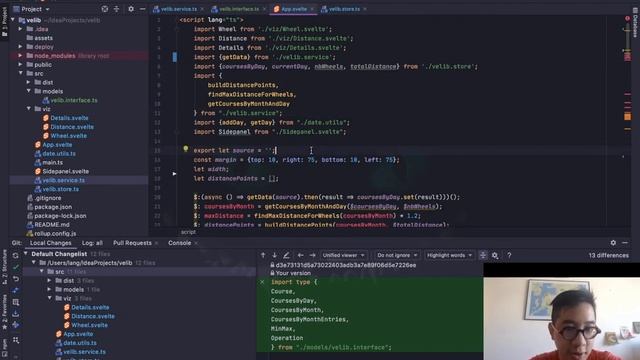
Task: Open the Log: all tab
Action: point(92,243)
